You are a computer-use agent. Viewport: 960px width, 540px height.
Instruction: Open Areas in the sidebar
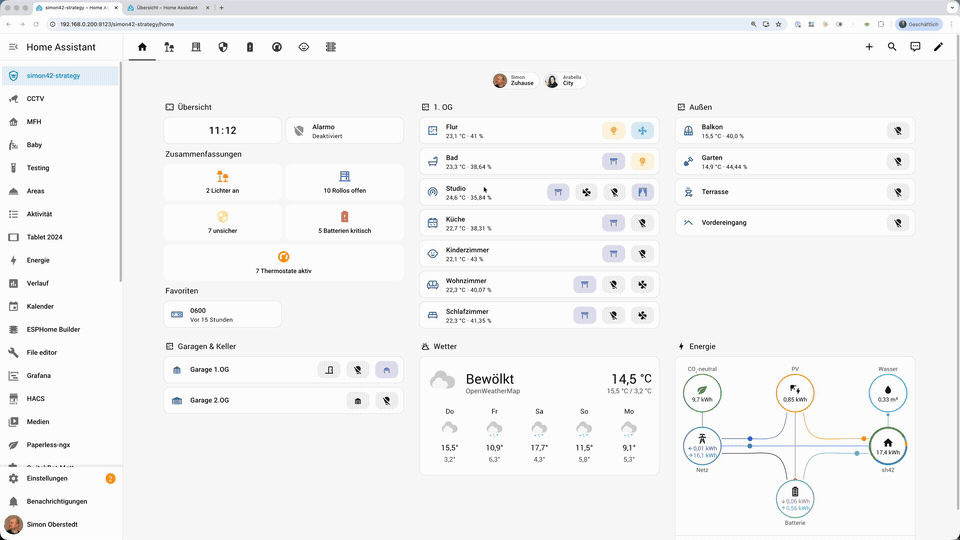[x=60, y=191]
